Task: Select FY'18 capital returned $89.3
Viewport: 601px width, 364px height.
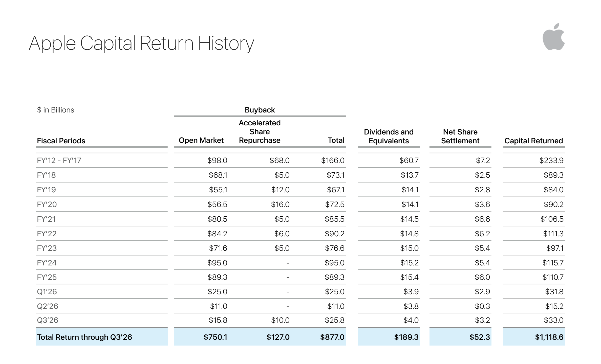Action: [x=554, y=175]
